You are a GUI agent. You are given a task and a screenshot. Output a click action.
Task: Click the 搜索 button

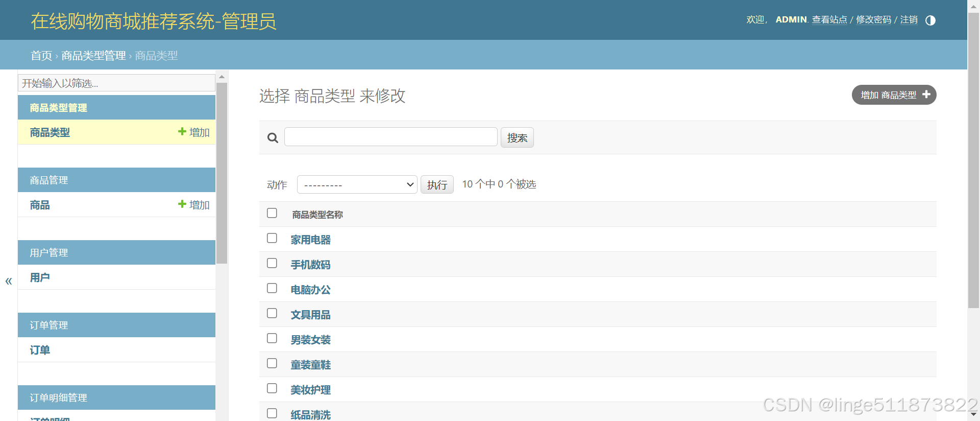(x=517, y=137)
